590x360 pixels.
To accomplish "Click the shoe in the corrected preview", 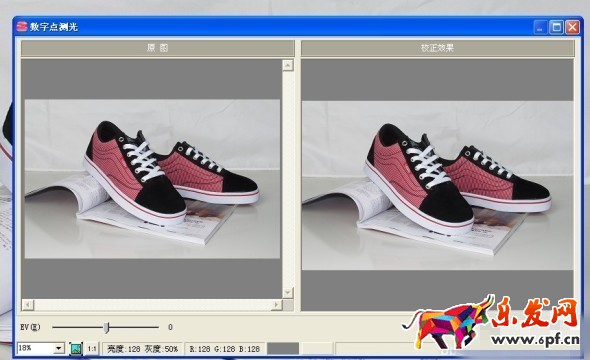I will click(457, 179).
